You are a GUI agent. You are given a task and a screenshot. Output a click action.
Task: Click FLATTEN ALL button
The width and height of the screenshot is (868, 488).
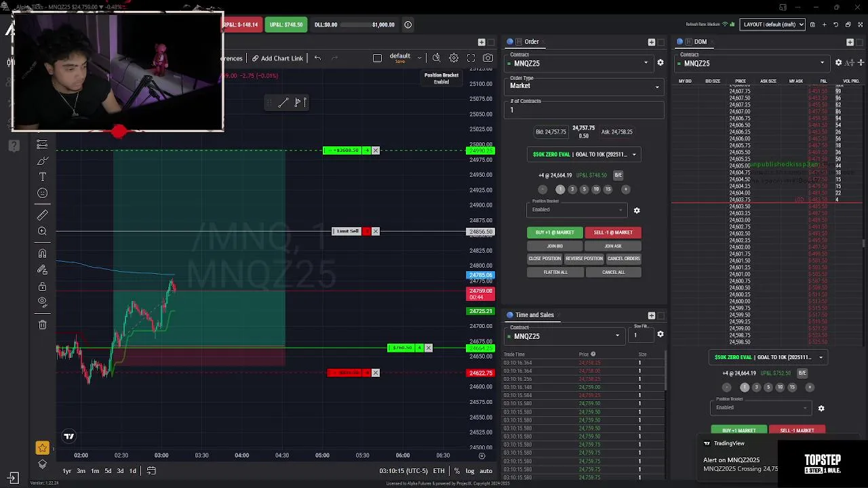(x=555, y=272)
